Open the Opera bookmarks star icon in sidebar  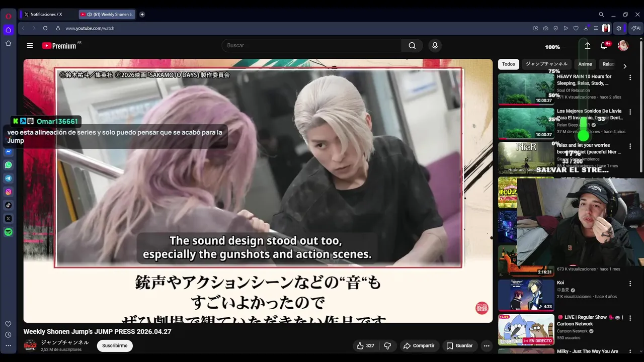click(x=9, y=43)
